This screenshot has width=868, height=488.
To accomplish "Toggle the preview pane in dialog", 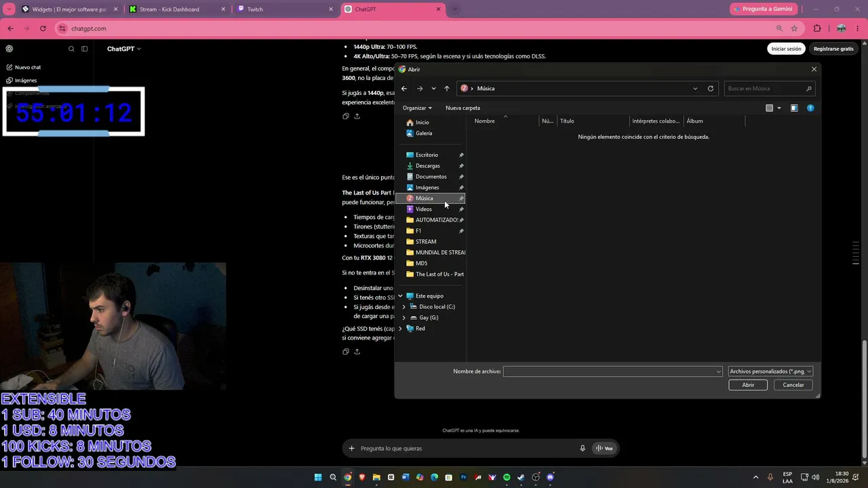I will tap(794, 108).
